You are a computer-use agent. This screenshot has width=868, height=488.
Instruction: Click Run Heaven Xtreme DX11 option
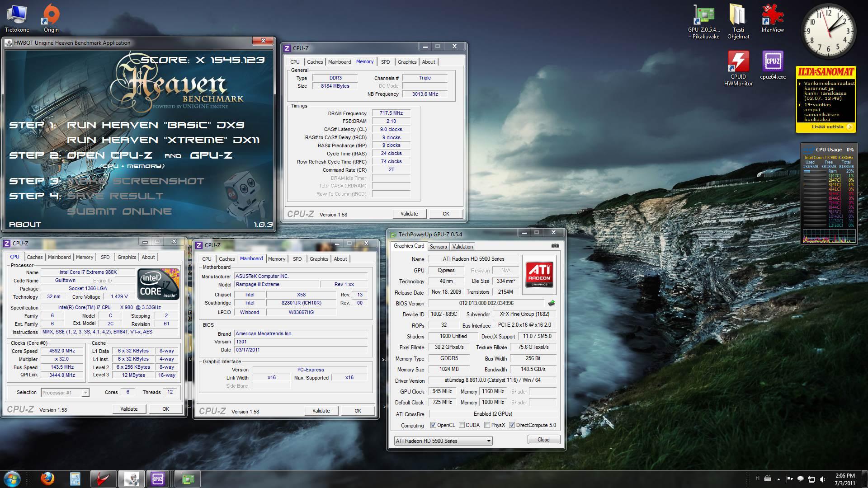pos(164,140)
